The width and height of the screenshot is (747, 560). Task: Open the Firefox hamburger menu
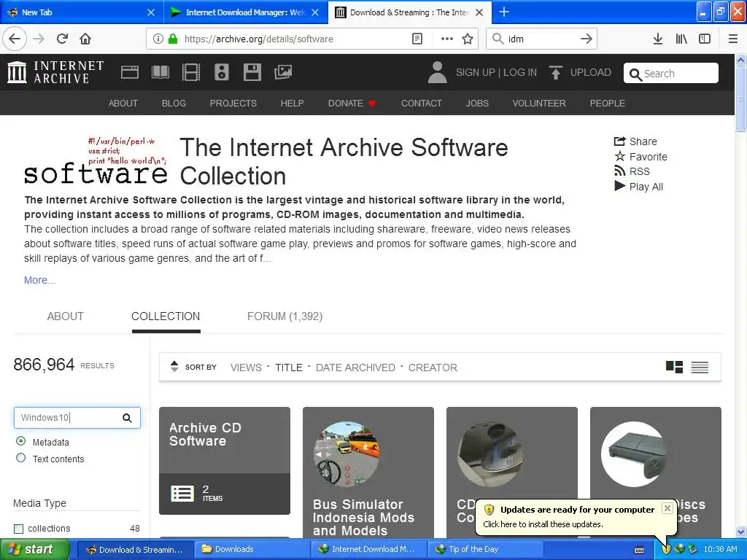tap(733, 39)
